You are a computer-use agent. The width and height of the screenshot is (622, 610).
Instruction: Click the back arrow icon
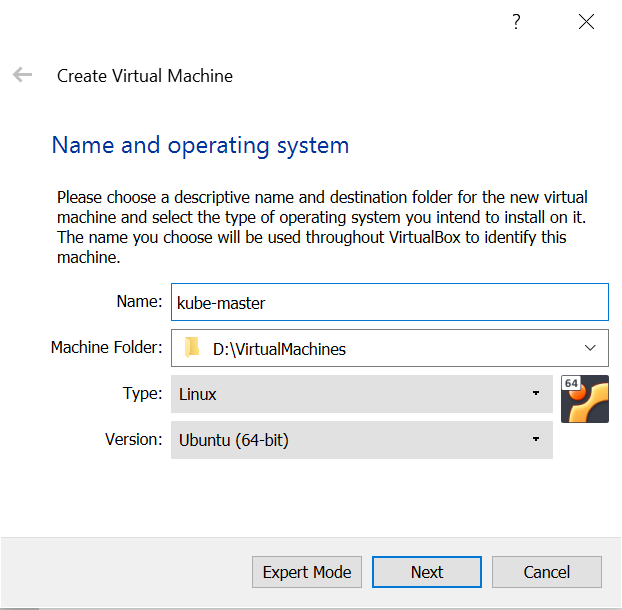click(22, 75)
